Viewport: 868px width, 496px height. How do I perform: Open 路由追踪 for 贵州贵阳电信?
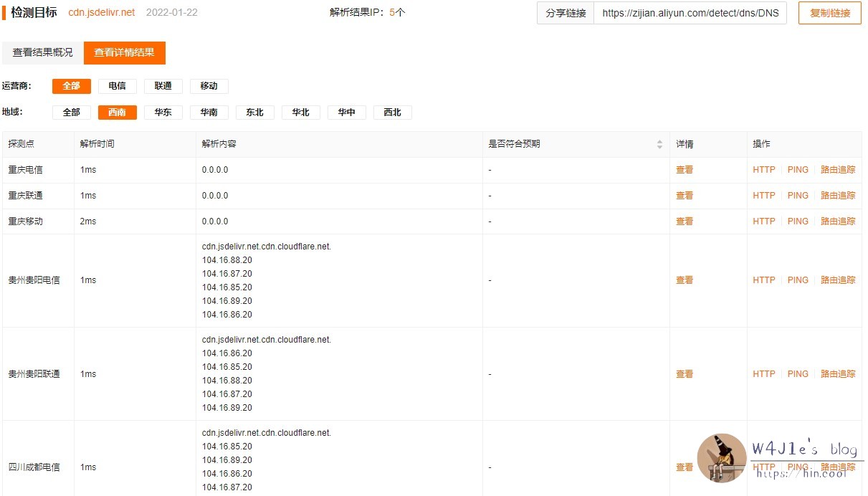(x=838, y=280)
